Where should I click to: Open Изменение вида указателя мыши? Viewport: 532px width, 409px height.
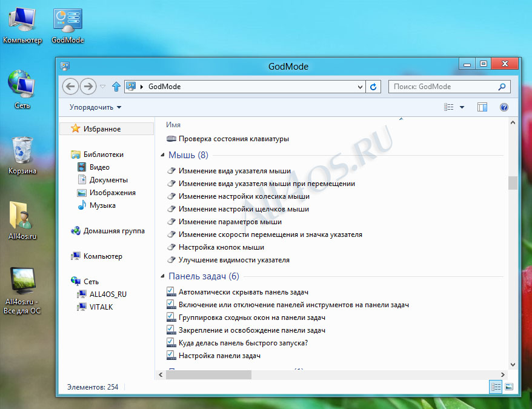pyautogui.click(x=228, y=171)
